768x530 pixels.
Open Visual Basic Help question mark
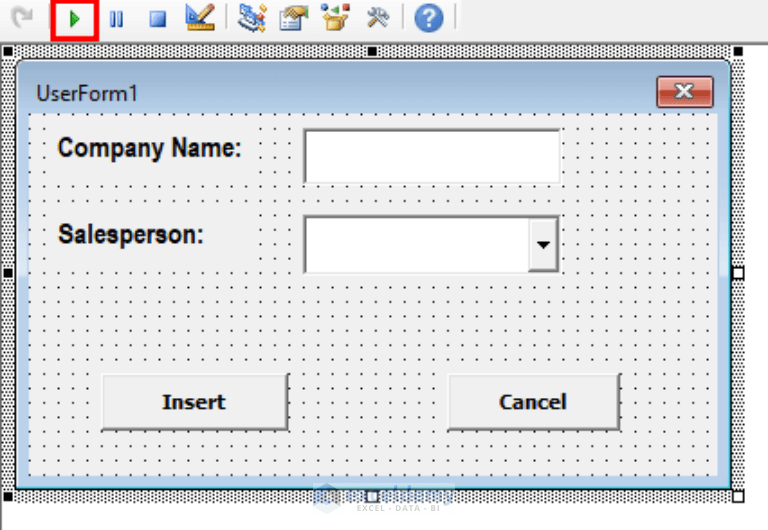pos(429,19)
